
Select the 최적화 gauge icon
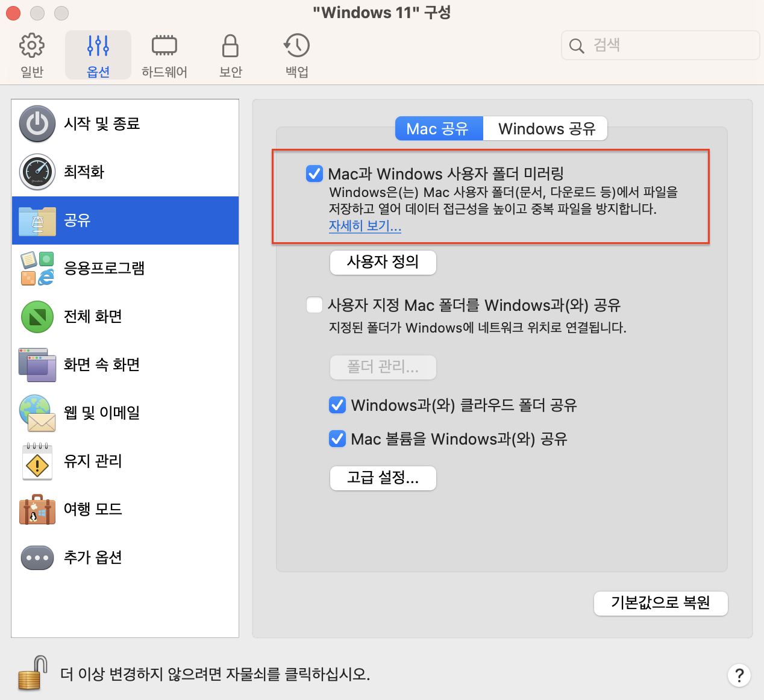point(37,172)
